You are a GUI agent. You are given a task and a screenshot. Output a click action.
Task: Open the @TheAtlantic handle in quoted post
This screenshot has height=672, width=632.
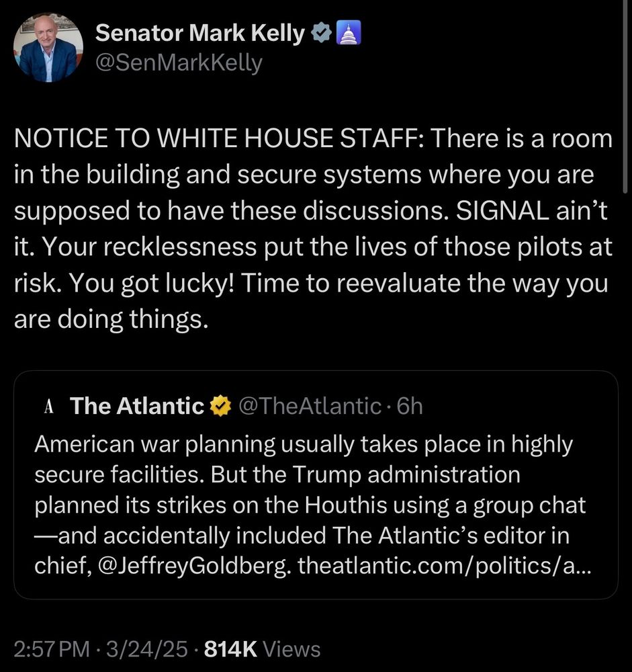coord(310,406)
